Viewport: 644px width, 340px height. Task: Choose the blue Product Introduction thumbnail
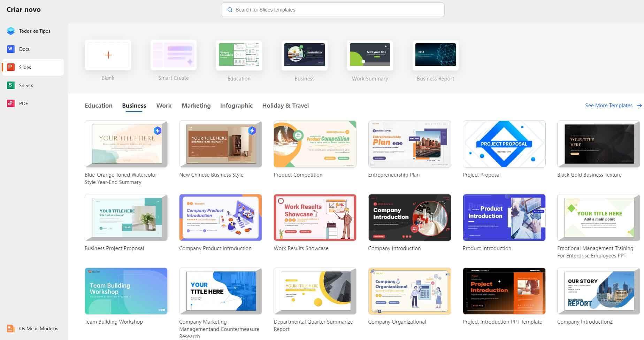[x=504, y=217]
